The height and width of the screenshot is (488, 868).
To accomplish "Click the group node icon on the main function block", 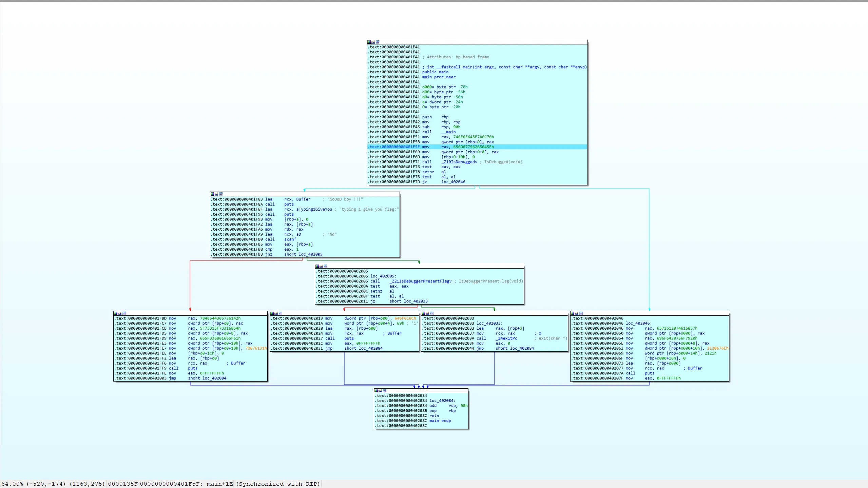I will click(x=378, y=42).
